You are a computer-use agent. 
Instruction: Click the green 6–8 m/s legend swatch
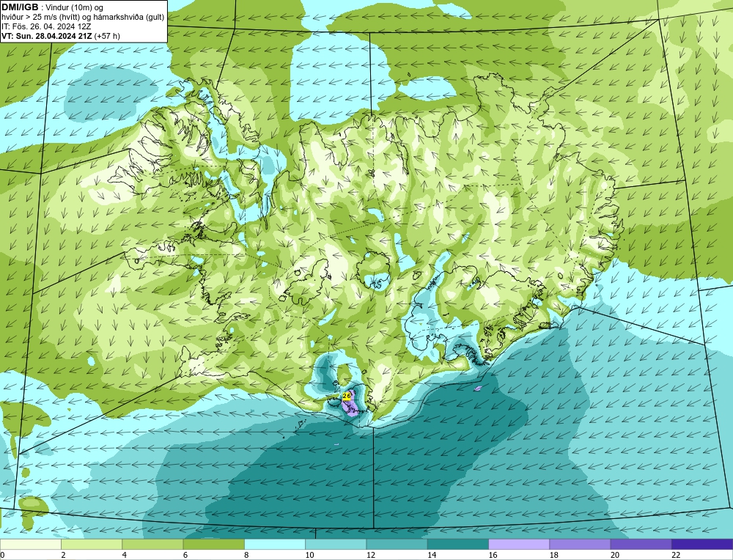tap(213, 544)
